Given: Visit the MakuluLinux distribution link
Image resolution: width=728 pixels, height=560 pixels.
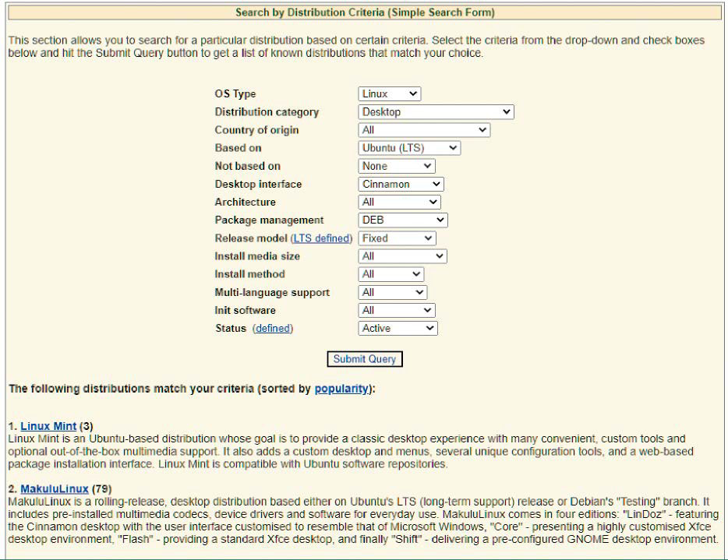Looking at the screenshot, I should 55,489.
